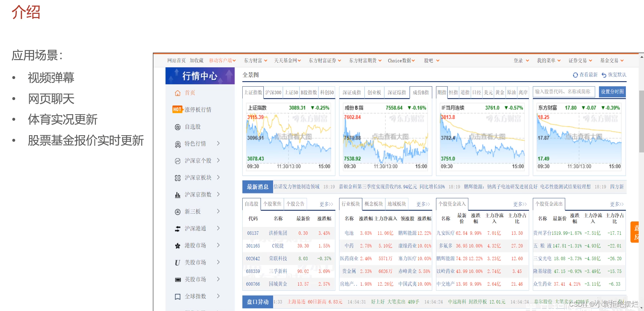
Task: Click the stock code search input field
Action: (x=564, y=92)
